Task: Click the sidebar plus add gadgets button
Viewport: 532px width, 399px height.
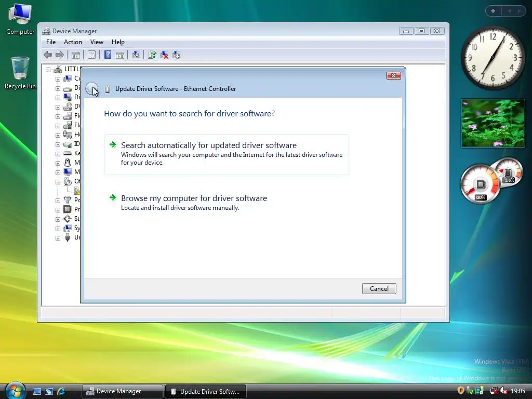Action: 493,11
